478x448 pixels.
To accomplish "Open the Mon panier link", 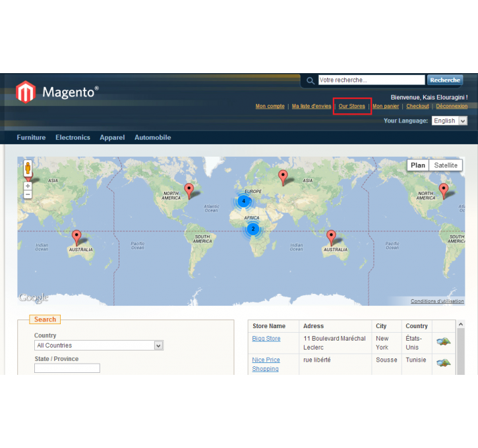I will (385, 106).
